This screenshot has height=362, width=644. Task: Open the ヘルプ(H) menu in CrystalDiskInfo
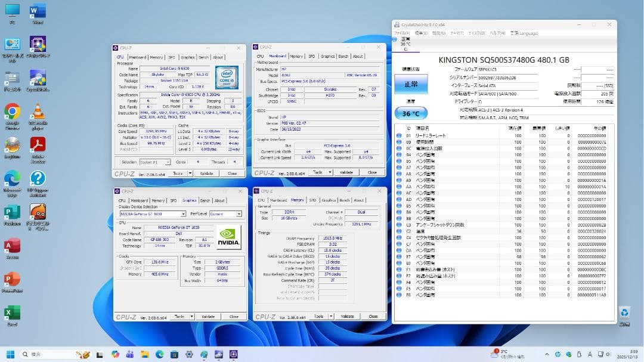coord(497,33)
